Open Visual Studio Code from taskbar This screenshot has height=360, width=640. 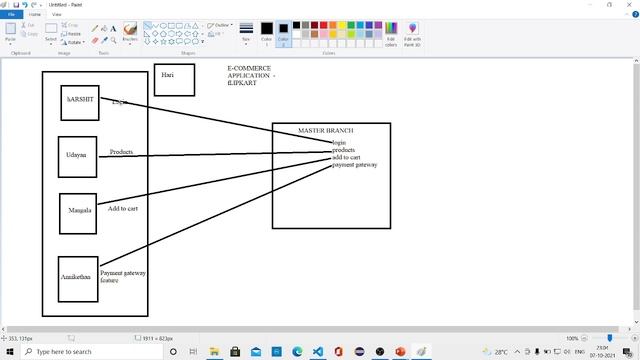pos(318,351)
